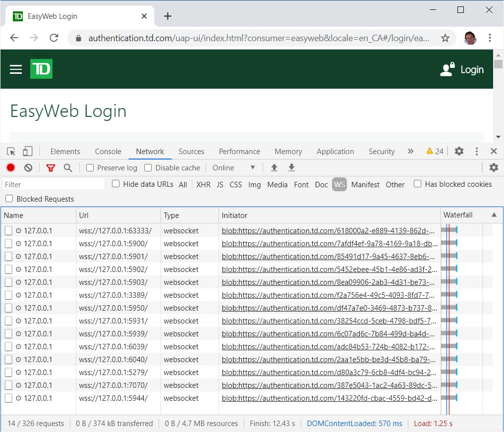The height and width of the screenshot is (432, 504).
Task: Open a new browser tab
Action: (168, 16)
